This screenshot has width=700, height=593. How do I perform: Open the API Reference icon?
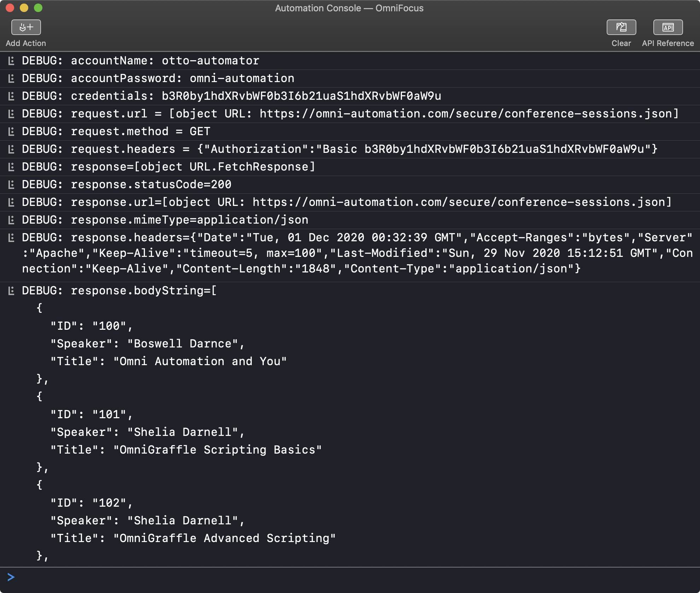667,27
